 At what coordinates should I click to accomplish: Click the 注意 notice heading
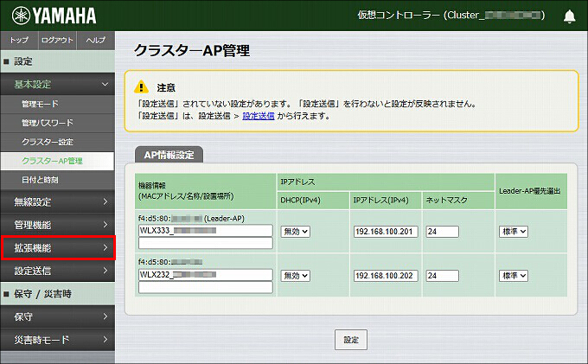click(x=166, y=87)
